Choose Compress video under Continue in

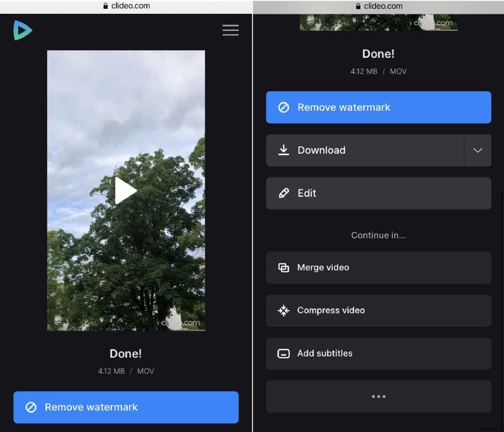point(378,310)
